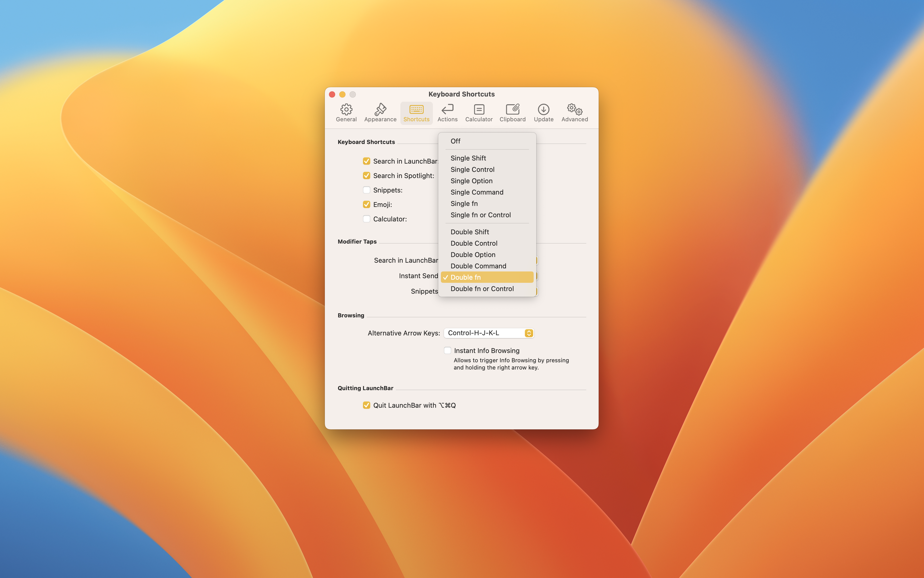Choose Single Control option
924x578 pixels.
point(487,169)
